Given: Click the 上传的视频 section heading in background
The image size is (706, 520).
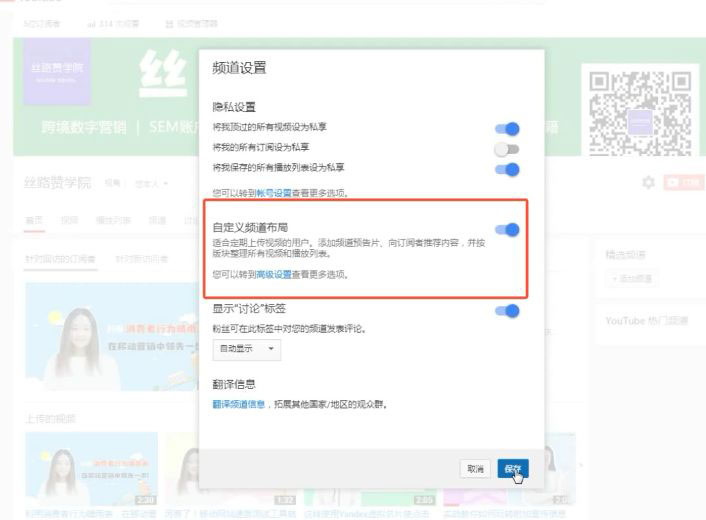Looking at the screenshot, I should 51,419.
